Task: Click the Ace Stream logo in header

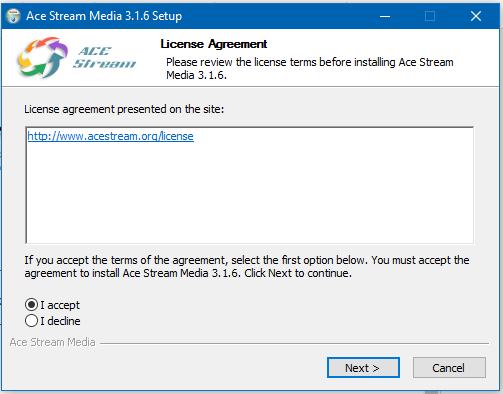Action: [76, 58]
